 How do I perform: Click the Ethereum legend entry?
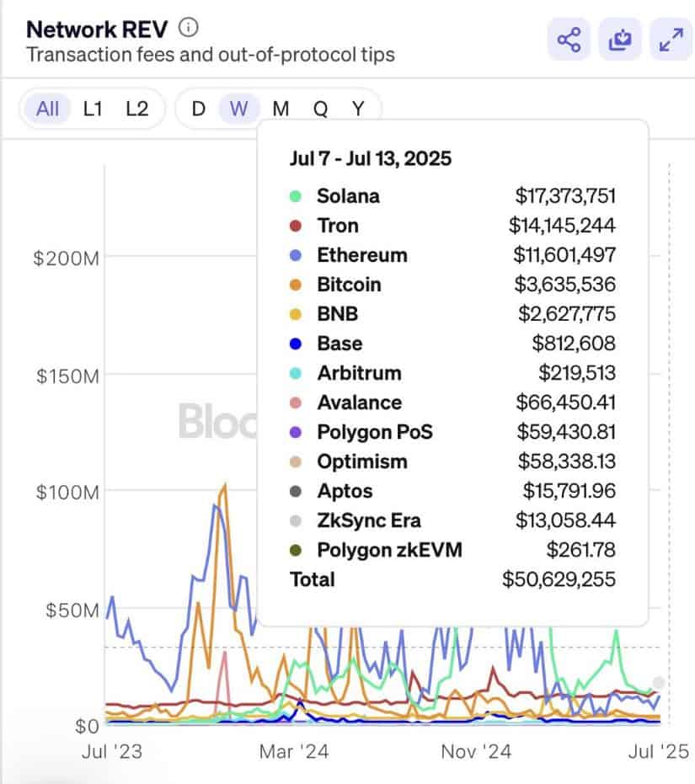coord(361,255)
